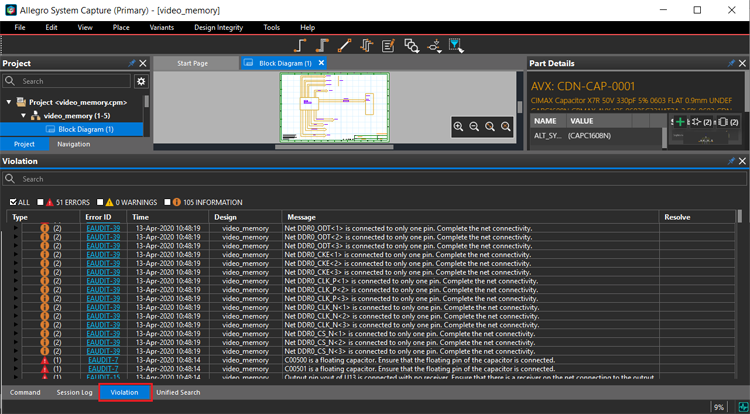Select Block Diagram (1) in Project tree
The width and height of the screenshot is (750, 414).
pyautogui.click(x=72, y=129)
